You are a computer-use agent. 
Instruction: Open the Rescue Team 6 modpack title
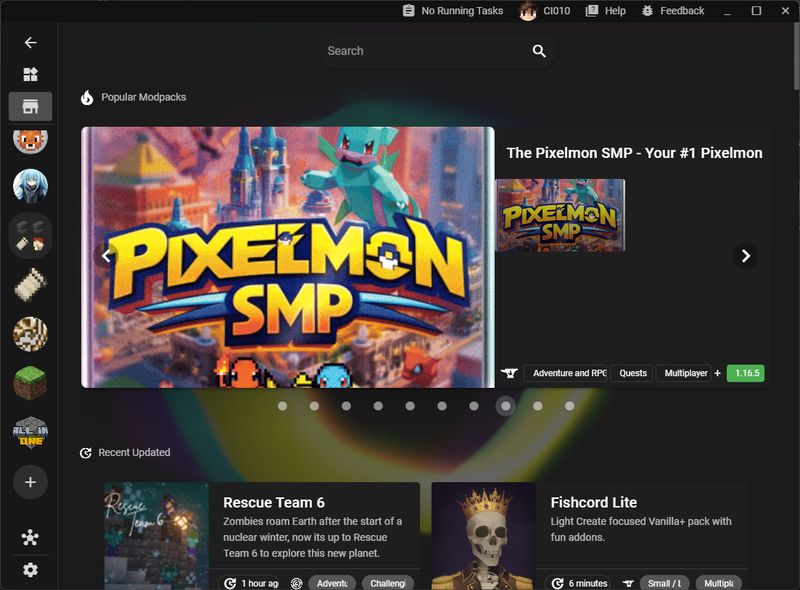click(273, 502)
